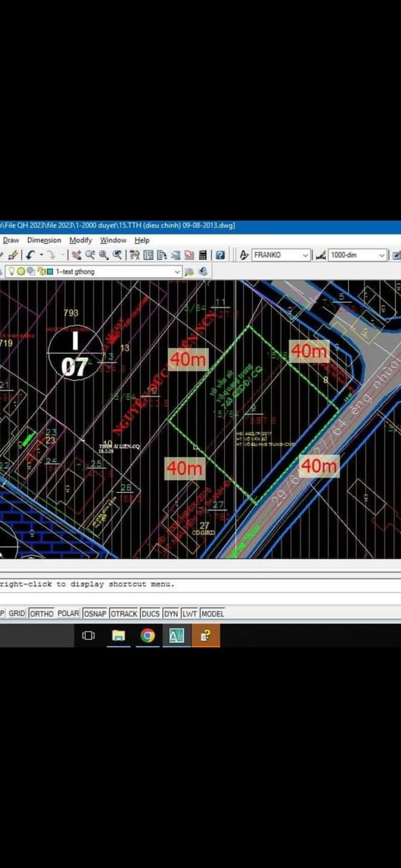401x868 pixels.
Task: Expand the 1000-dim dimension style dropdown
Action: point(382,255)
